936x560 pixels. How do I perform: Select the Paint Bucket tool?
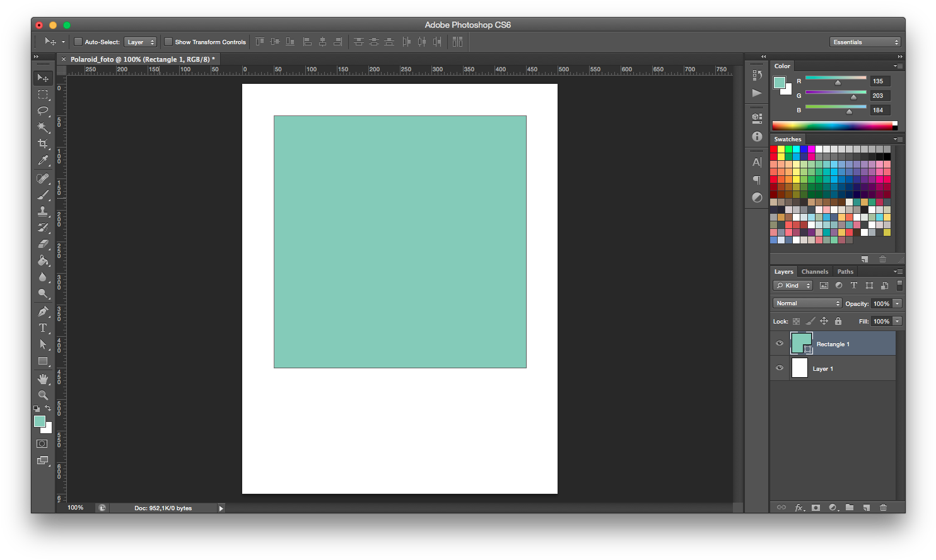43,260
